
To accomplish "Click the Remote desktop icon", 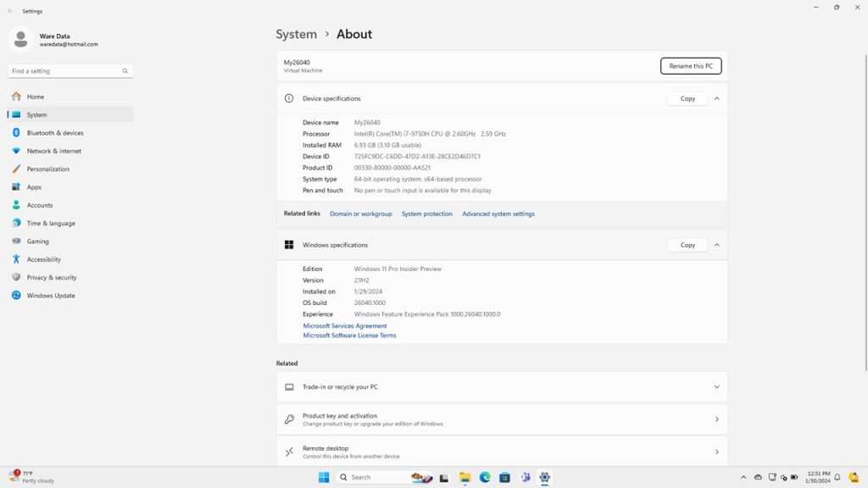I will click(289, 452).
